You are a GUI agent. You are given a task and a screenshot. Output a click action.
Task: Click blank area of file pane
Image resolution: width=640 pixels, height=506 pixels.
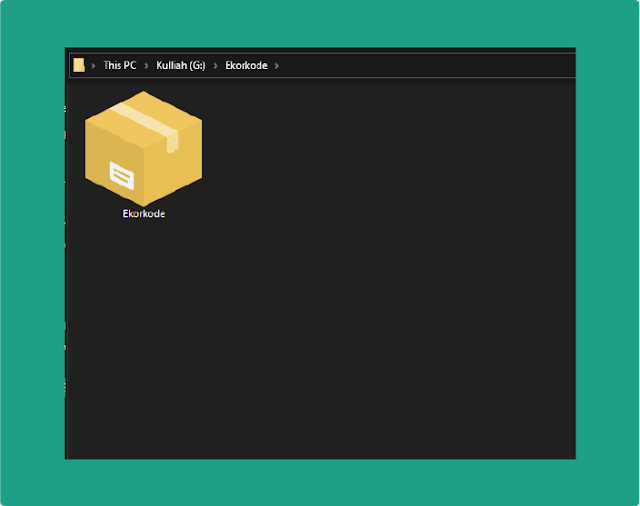pos(367,286)
